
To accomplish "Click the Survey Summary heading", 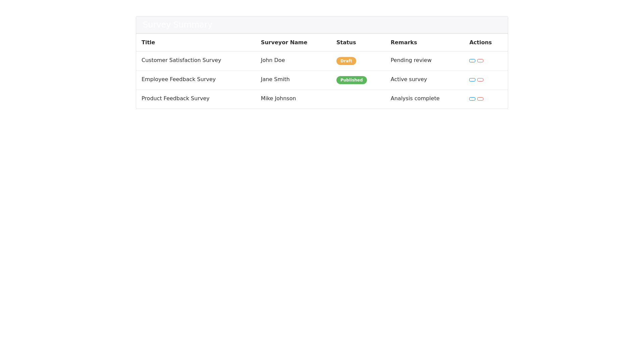I will 177,24.
